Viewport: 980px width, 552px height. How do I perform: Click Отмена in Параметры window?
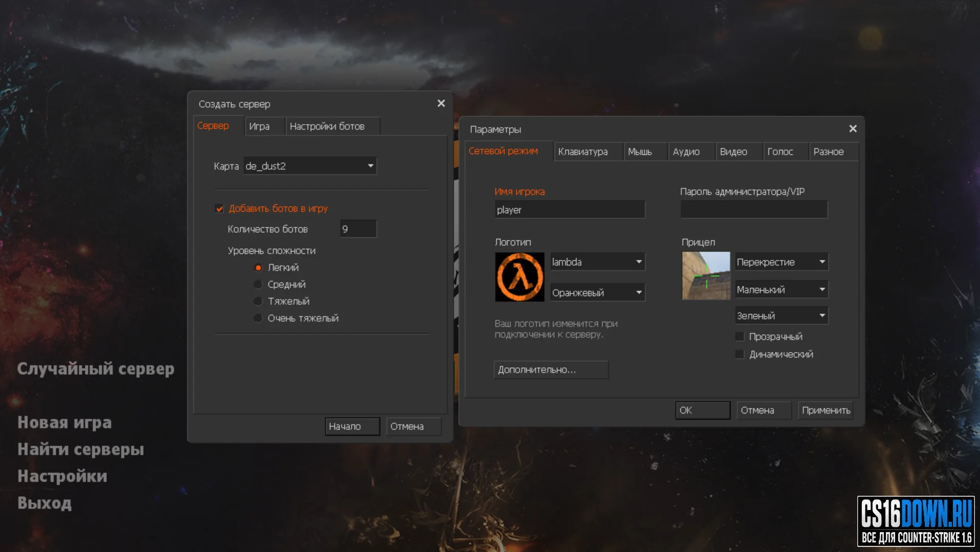pyautogui.click(x=764, y=410)
